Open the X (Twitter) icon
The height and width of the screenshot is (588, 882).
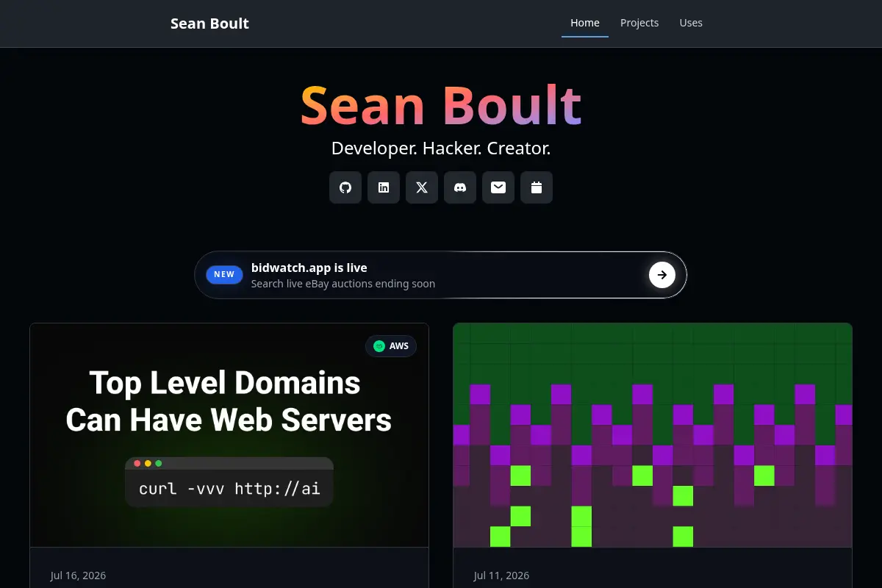point(422,187)
